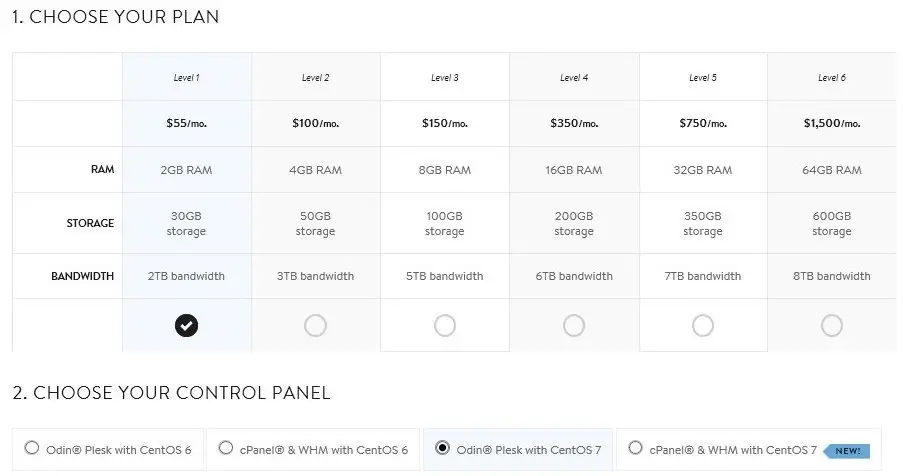Screen dimensions: 903x476
Task: Choose cPanel & WHM with CentOS 6 radio
Action: coord(226,448)
